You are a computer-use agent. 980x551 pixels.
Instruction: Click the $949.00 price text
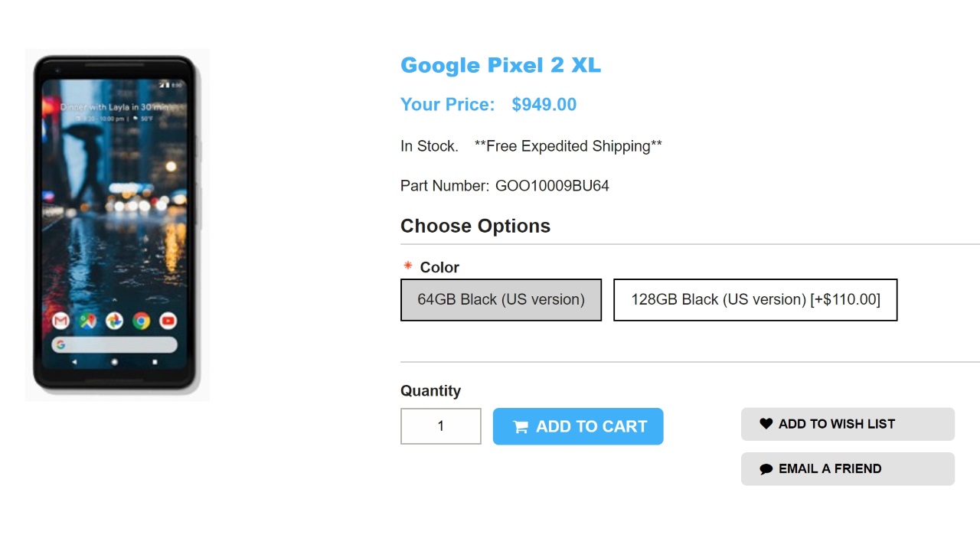pyautogui.click(x=544, y=105)
